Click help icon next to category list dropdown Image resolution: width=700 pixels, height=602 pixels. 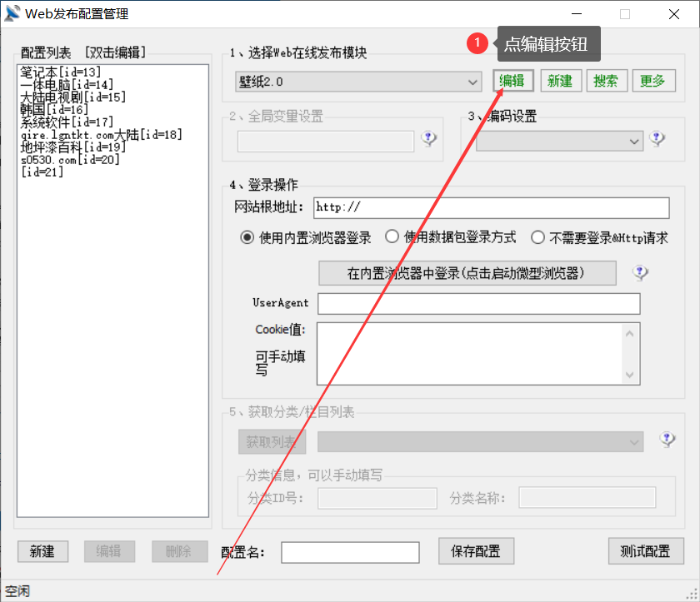667,440
